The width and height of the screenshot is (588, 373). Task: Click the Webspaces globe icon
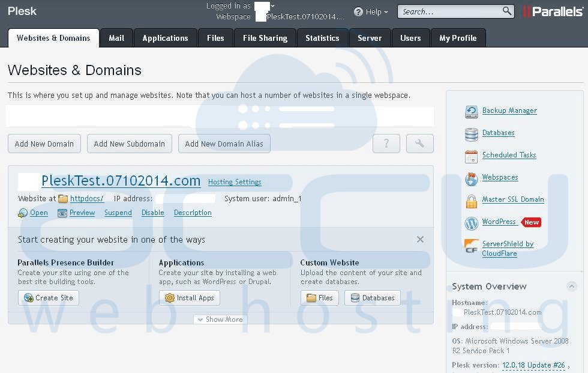pos(471,177)
